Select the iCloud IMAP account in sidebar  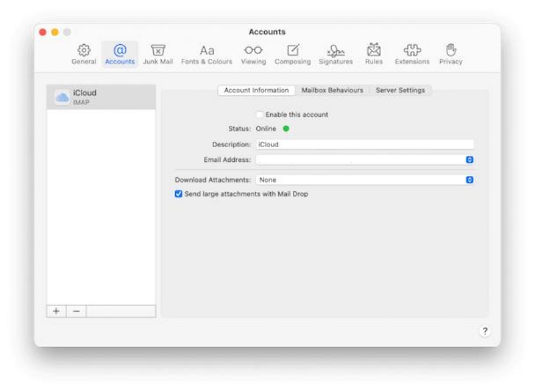(101, 97)
